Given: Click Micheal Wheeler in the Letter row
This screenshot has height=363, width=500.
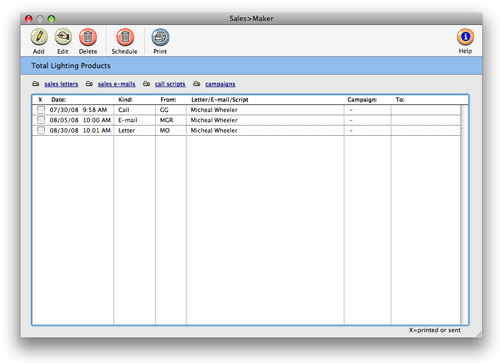Looking at the screenshot, I should tap(214, 130).
